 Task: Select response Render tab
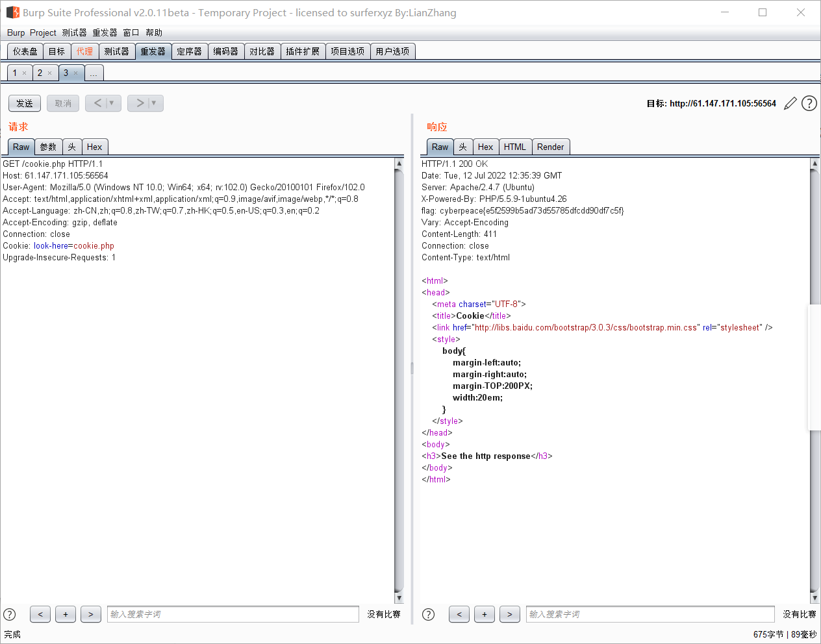click(551, 147)
